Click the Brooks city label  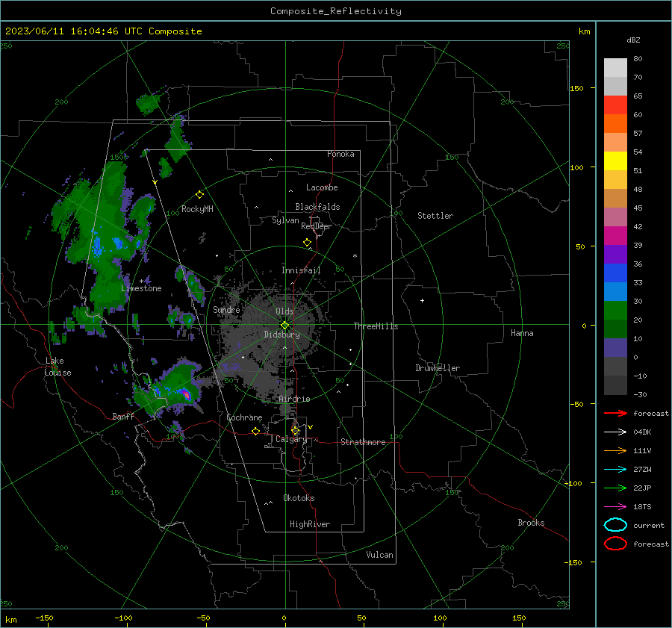[531, 523]
